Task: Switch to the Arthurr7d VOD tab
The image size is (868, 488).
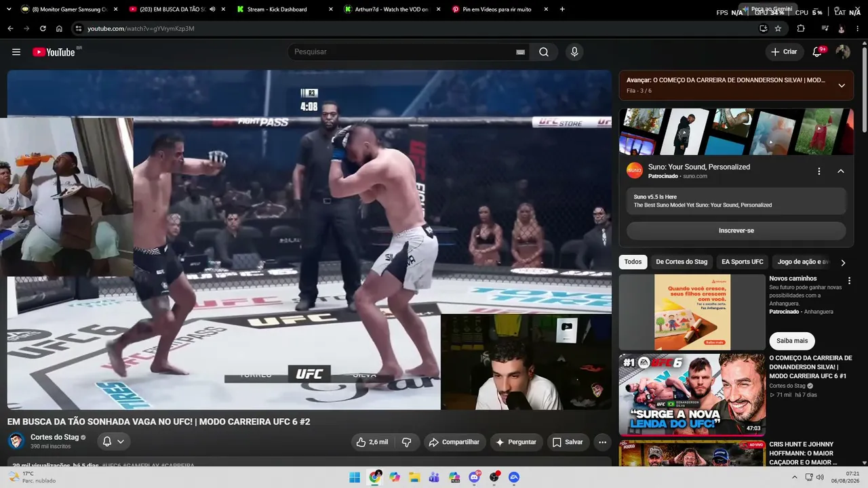Action: (392, 9)
